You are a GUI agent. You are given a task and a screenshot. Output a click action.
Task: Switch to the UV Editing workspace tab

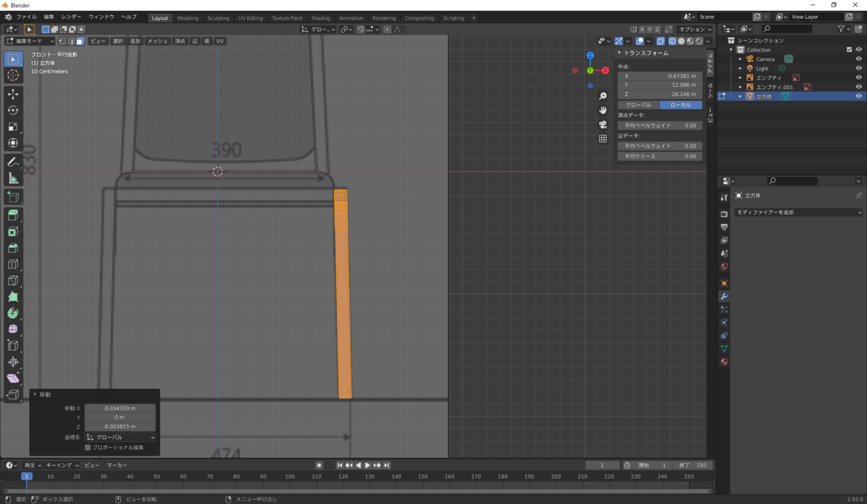pyautogui.click(x=251, y=18)
